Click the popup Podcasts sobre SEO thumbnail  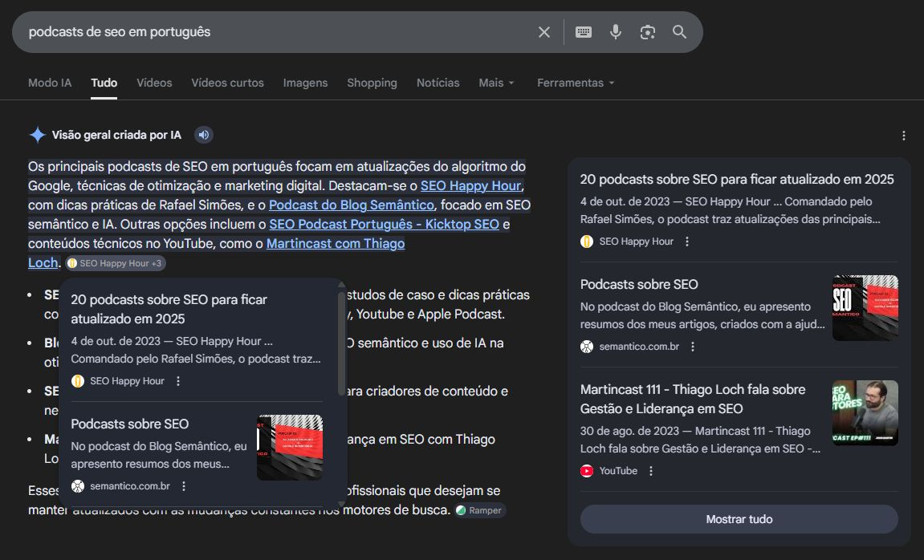290,448
